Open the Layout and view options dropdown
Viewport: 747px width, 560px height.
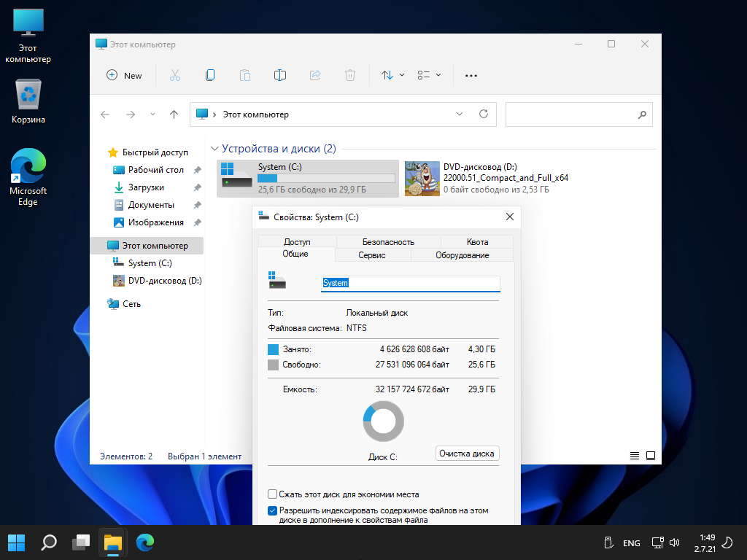[429, 75]
